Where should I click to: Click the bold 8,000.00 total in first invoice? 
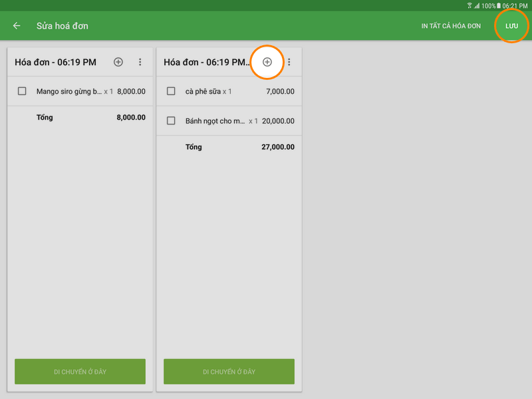[x=131, y=118]
